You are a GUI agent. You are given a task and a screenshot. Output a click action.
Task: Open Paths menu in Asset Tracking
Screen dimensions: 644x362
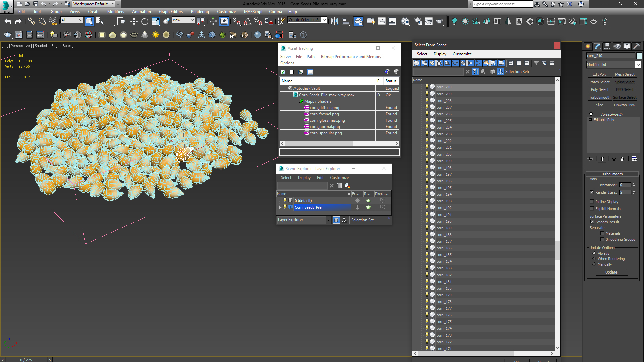[x=311, y=57]
